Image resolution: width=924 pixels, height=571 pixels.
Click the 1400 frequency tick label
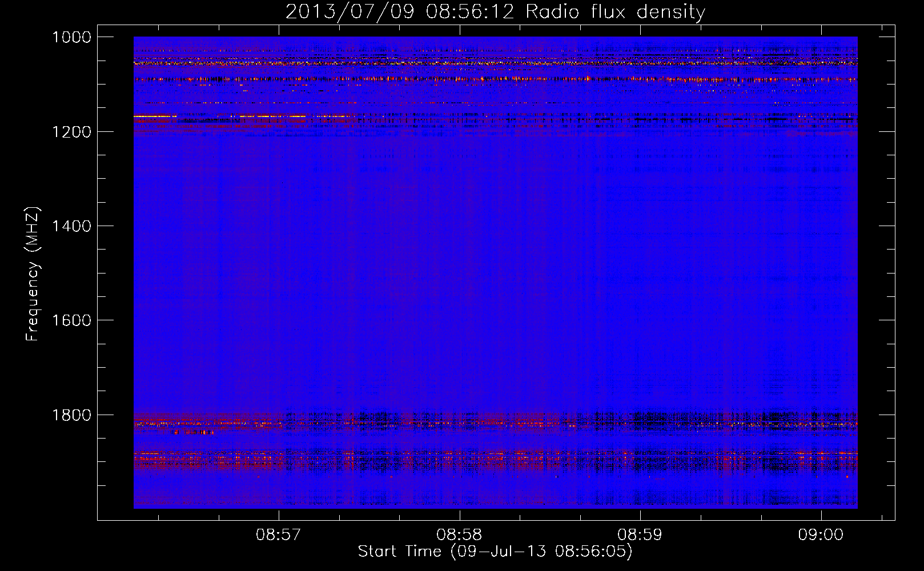[x=71, y=226]
